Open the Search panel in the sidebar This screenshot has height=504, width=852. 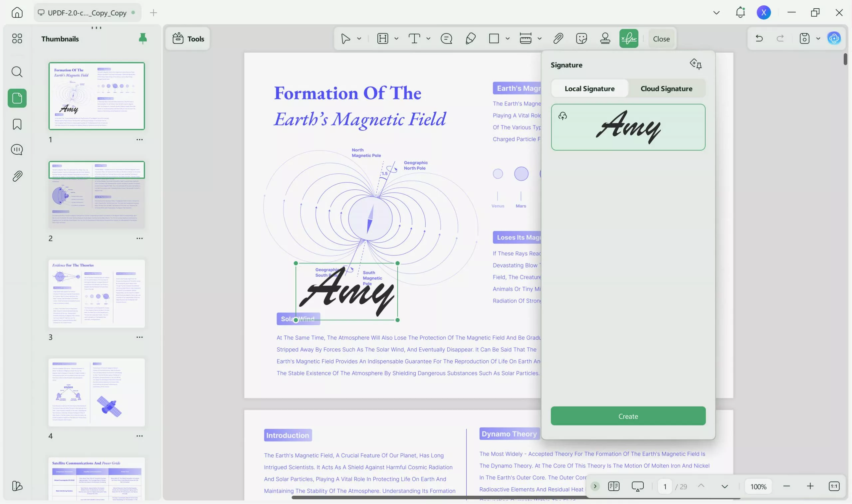(17, 72)
